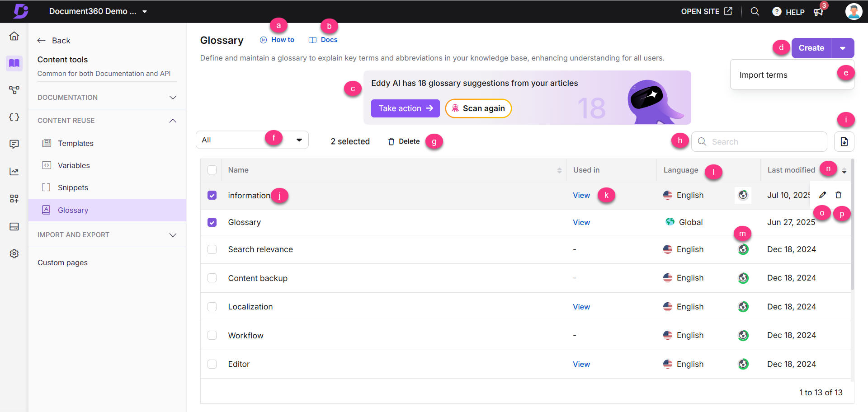Viewport: 868px width, 412px height.
Task: Click the table vertical scrollbar
Action: click(853, 225)
